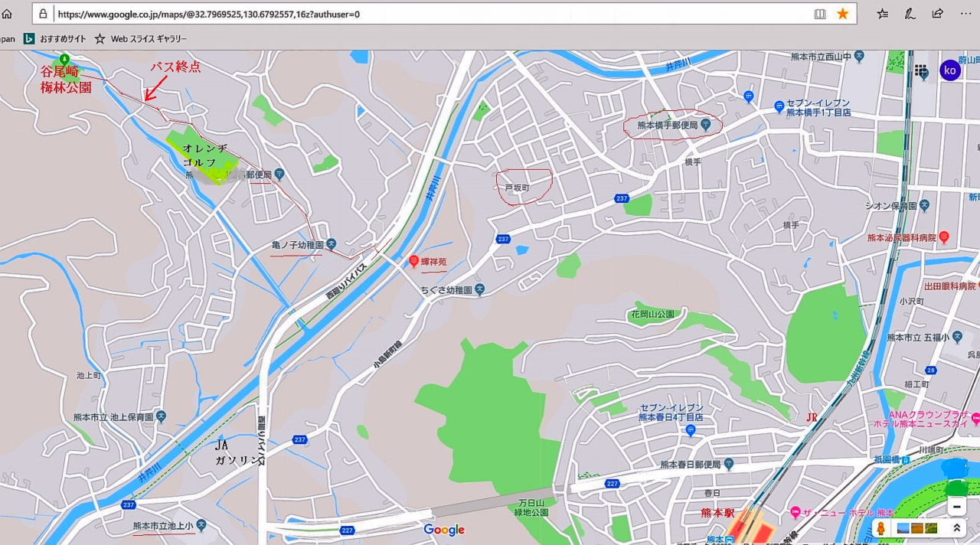Open reading view from address bar
The height and width of the screenshot is (545, 980).
[820, 14]
